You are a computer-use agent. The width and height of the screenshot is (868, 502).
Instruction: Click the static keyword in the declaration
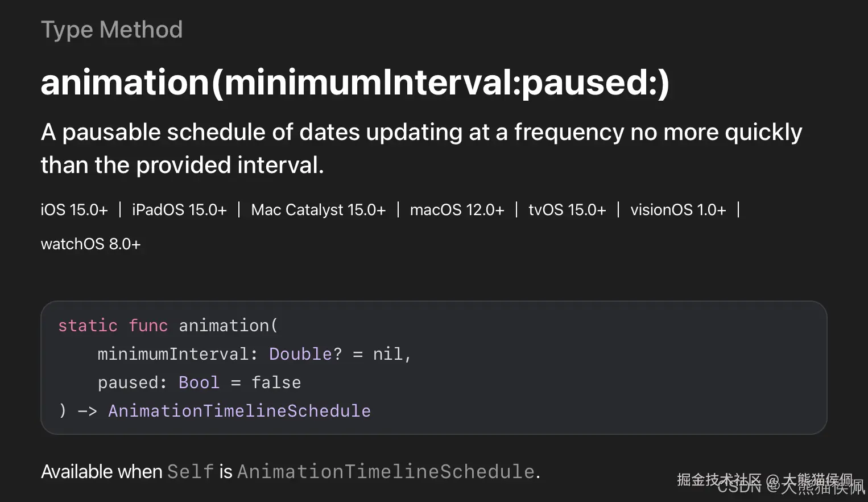[88, 326]
